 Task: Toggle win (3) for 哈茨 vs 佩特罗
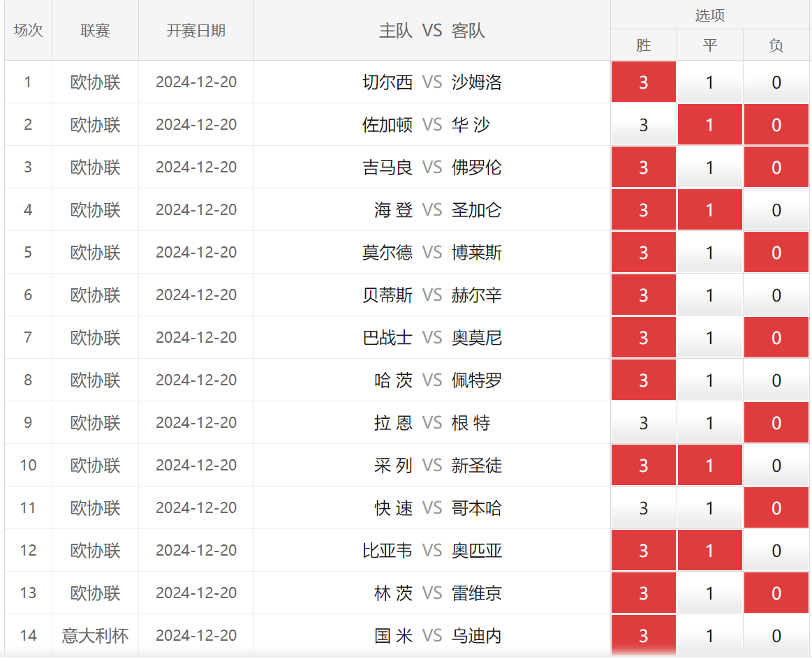point(643,380)
